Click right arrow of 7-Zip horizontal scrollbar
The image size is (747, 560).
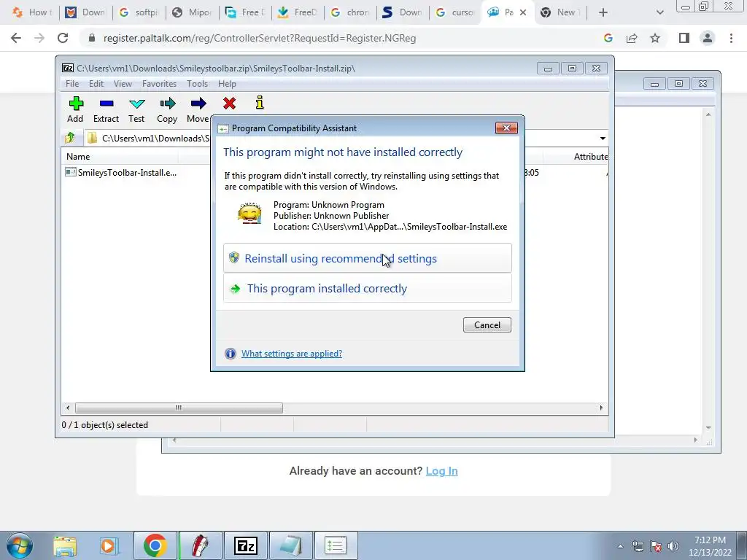point(601,408)
